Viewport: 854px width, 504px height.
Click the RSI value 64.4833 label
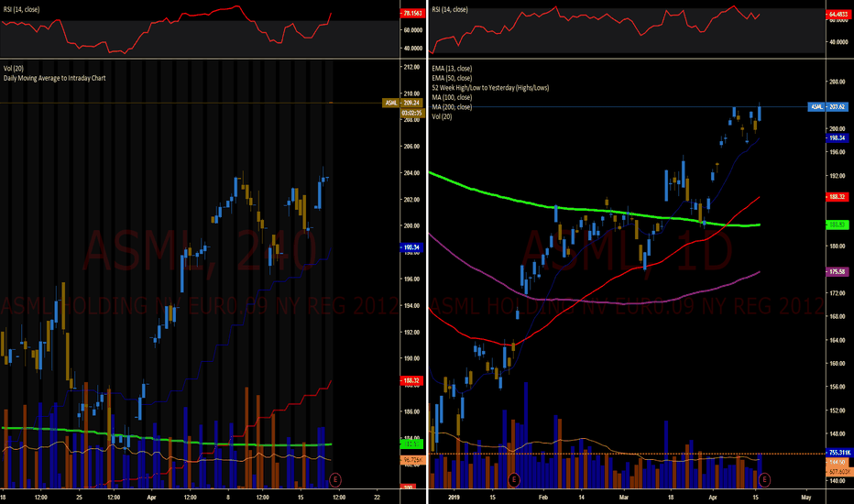click(838, 14)
